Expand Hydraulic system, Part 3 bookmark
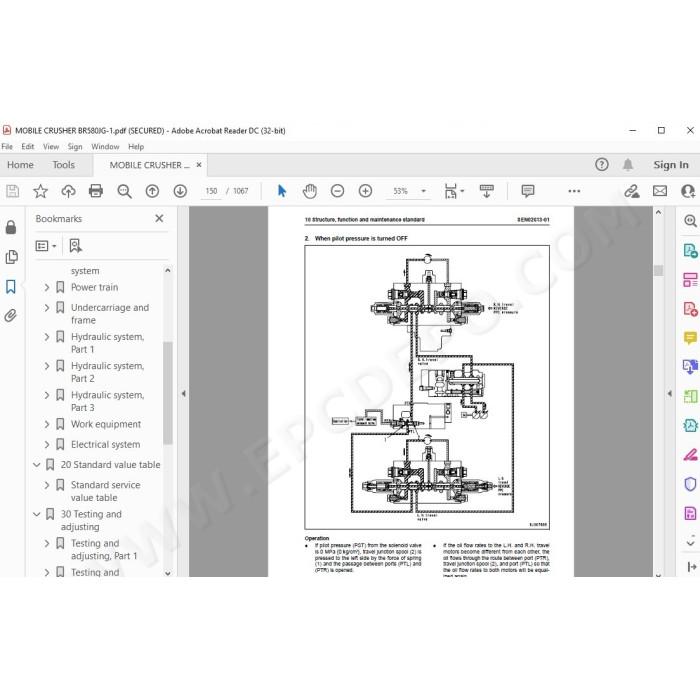The height and width of the screenshot is (700, 700). pyautogui.click(x=47, y=395)
